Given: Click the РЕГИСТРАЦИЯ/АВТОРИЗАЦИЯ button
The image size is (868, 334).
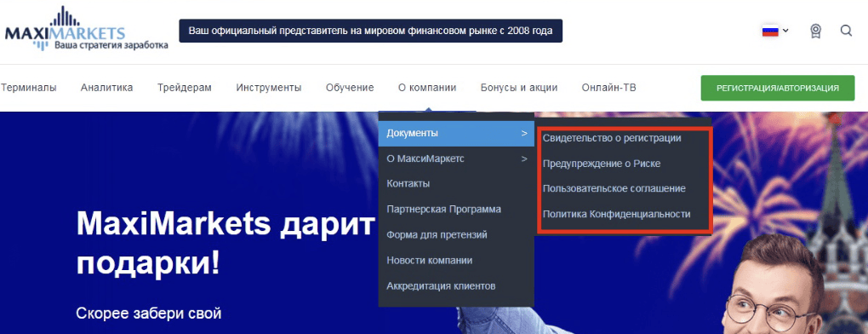Looking at the screenshot, I should click(777, 88).
